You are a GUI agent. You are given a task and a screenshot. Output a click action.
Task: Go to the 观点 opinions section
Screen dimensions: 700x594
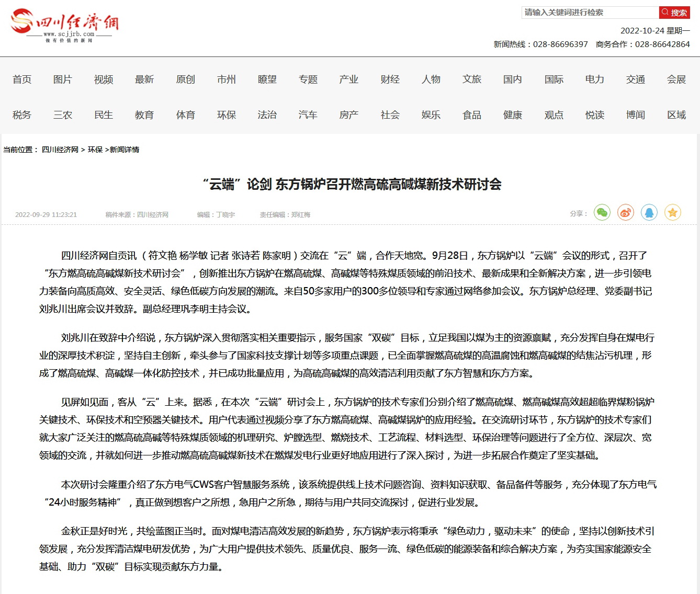pos(554,115)
